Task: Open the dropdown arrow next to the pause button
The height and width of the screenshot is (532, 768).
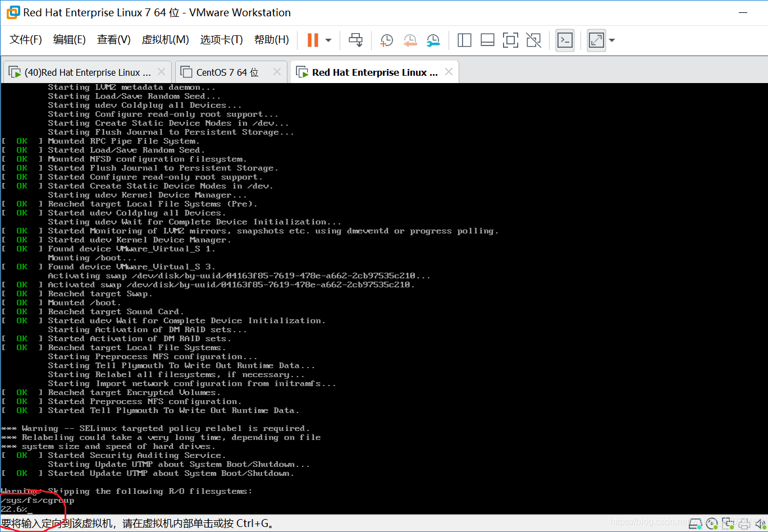Action: click(x=328, y=40)
